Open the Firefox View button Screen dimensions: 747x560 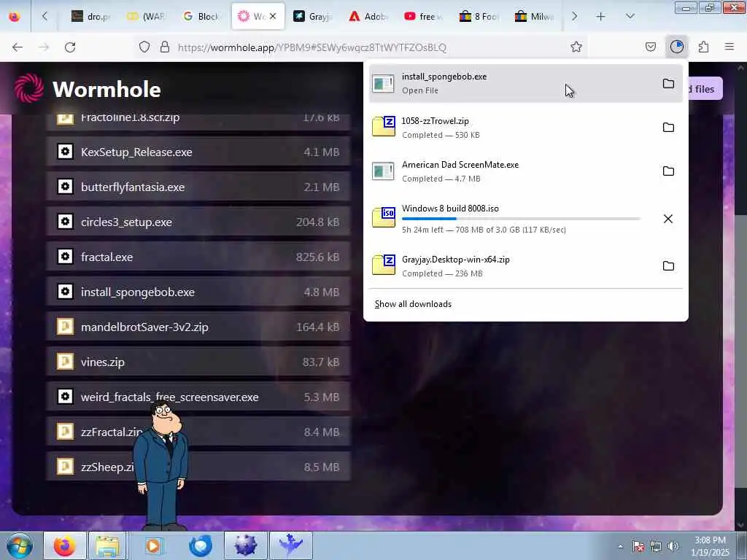pyautogui.click(x=15, y=16)
